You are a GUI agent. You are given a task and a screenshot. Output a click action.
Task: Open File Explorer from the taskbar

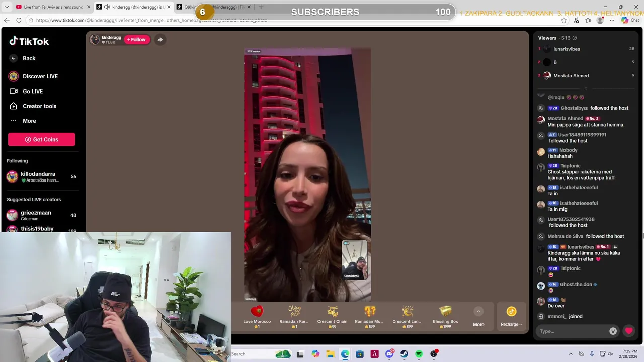coord(330,354)
